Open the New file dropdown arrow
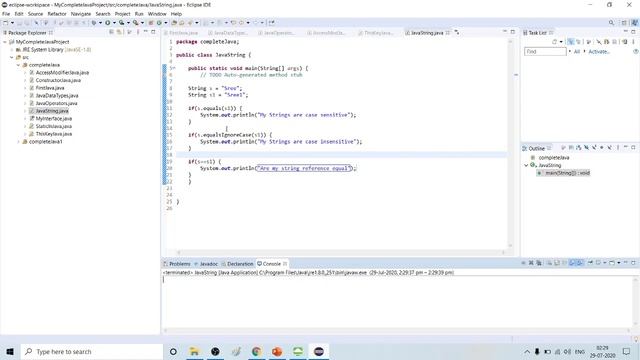The image size is (640, 360). (x=12, y=23)
